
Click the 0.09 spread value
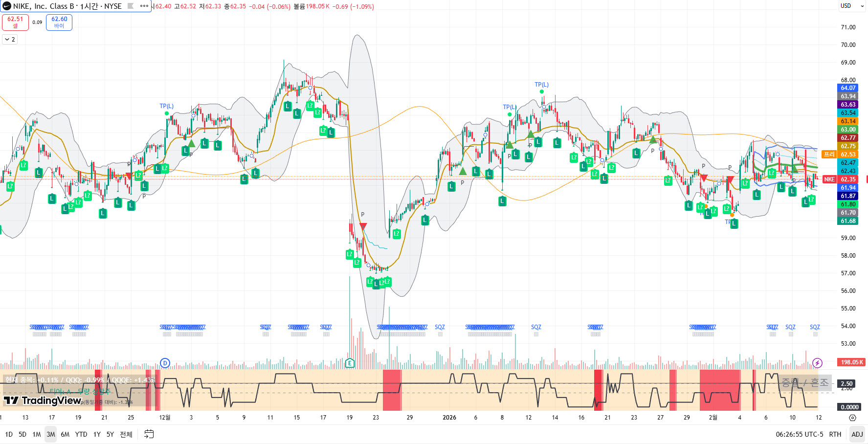[x=37, y=22]
